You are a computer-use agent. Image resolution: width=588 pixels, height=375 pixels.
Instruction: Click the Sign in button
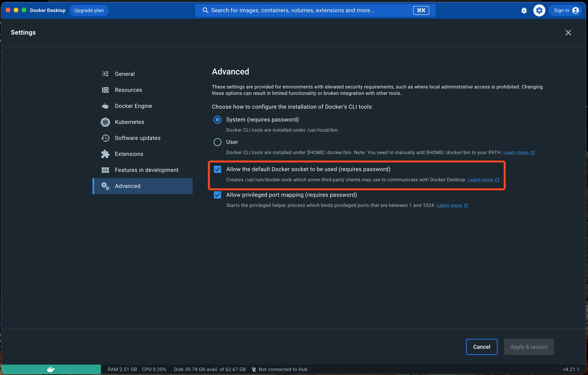566,10
